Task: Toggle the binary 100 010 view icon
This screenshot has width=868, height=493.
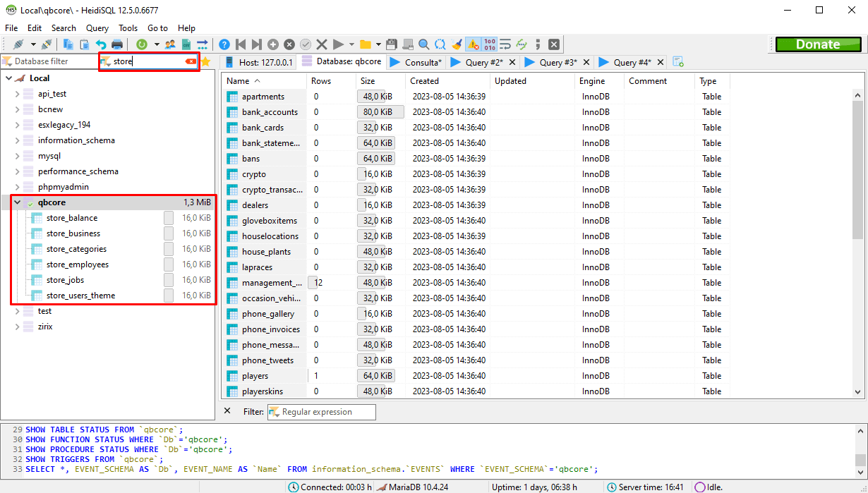Action: coord(489,44)
